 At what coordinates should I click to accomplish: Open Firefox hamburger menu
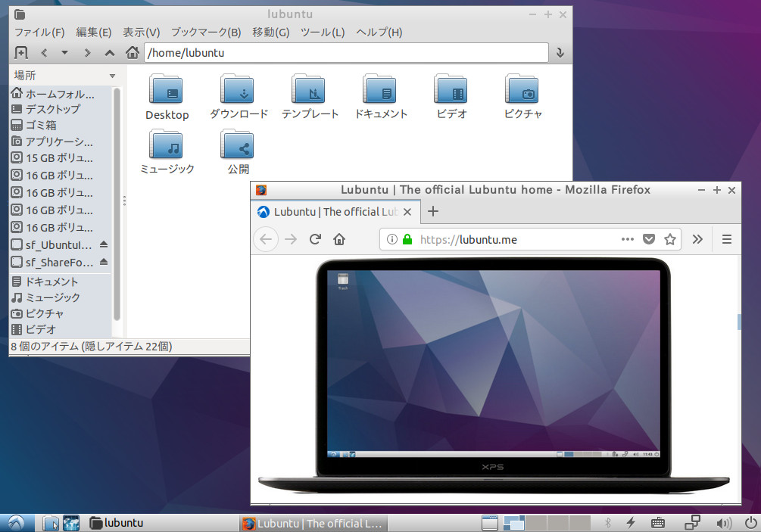tap(726, 239)
